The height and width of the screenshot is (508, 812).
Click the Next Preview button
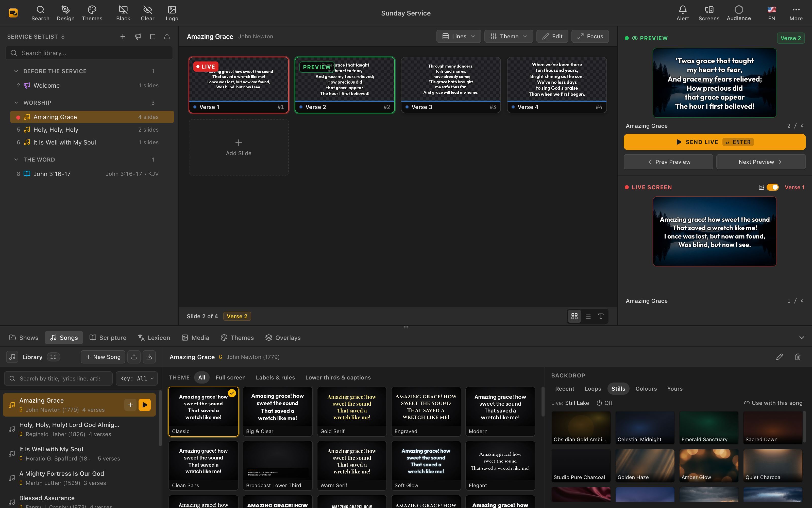point(761,162)
